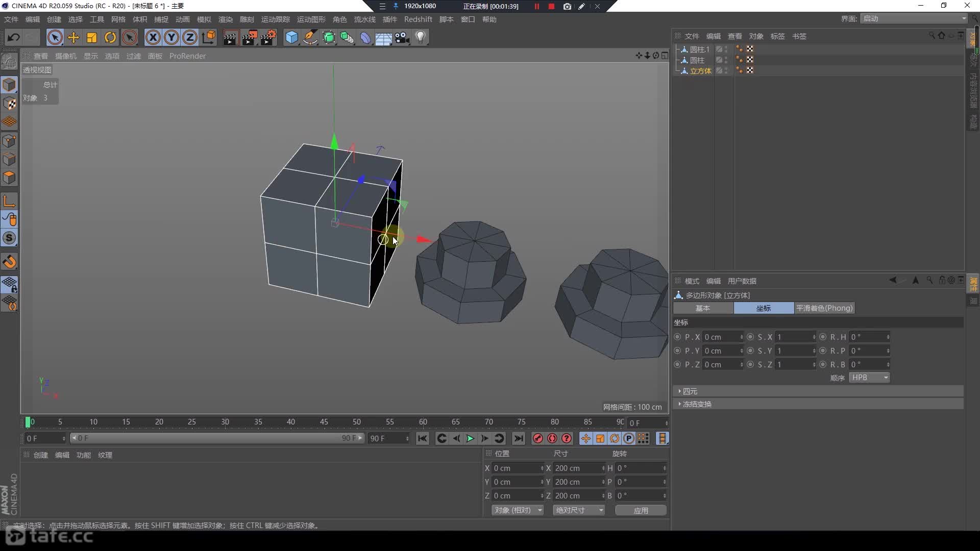
Task: Switch to Points mode
Action: [9, 141]
